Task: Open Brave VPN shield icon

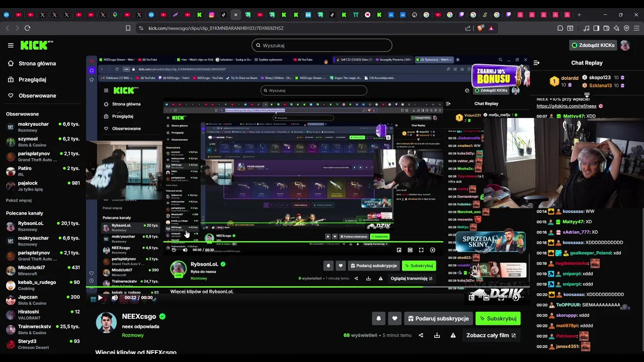Action: tap(626, 28)
